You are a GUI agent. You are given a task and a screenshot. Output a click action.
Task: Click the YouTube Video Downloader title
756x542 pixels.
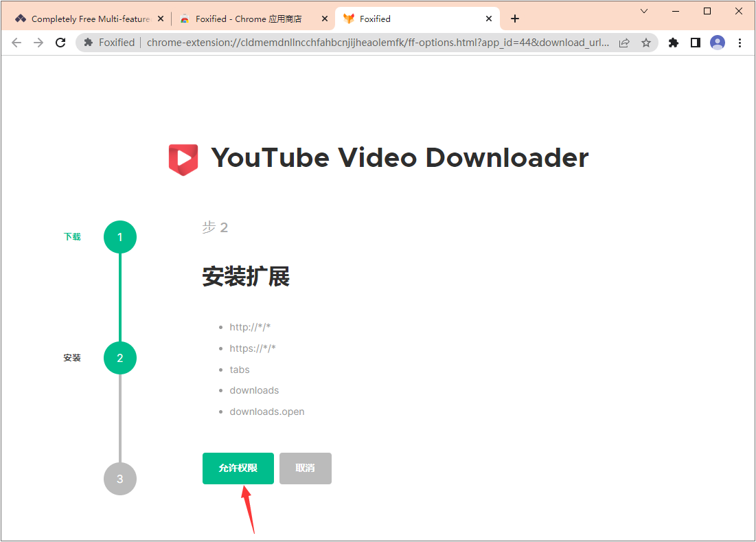coord(400,158)
